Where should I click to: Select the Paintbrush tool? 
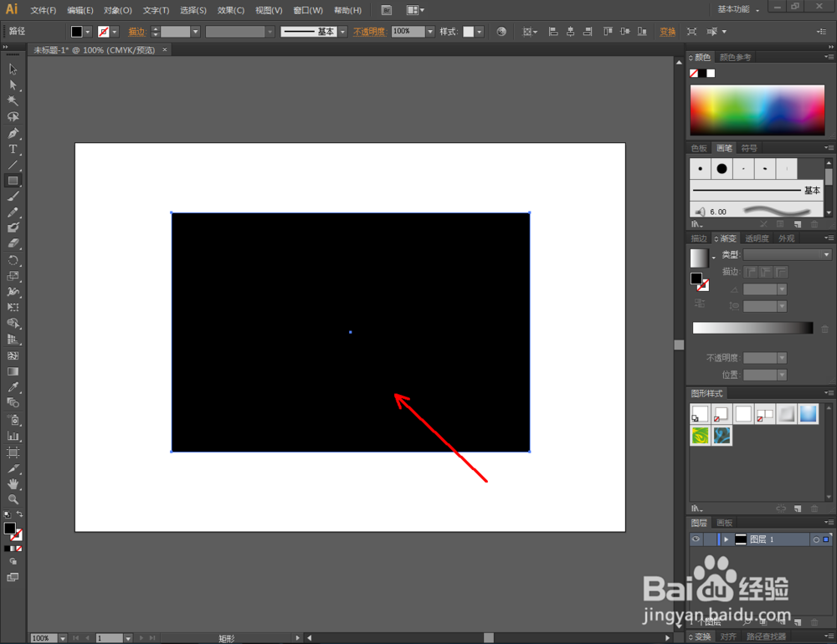coord(13,197)
